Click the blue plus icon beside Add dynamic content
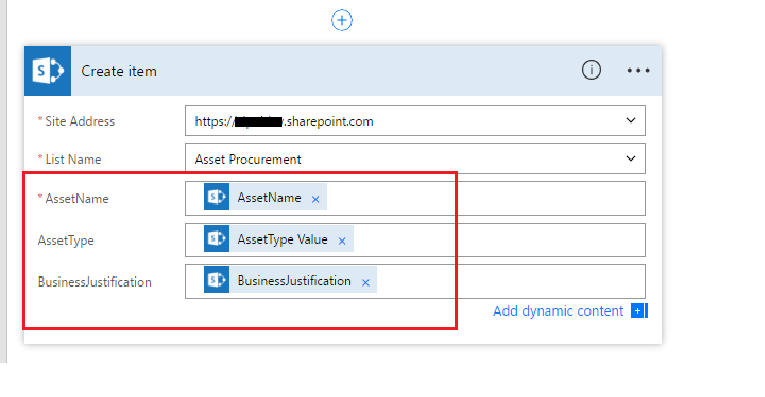The image size is (765, 397). point(639,311)
